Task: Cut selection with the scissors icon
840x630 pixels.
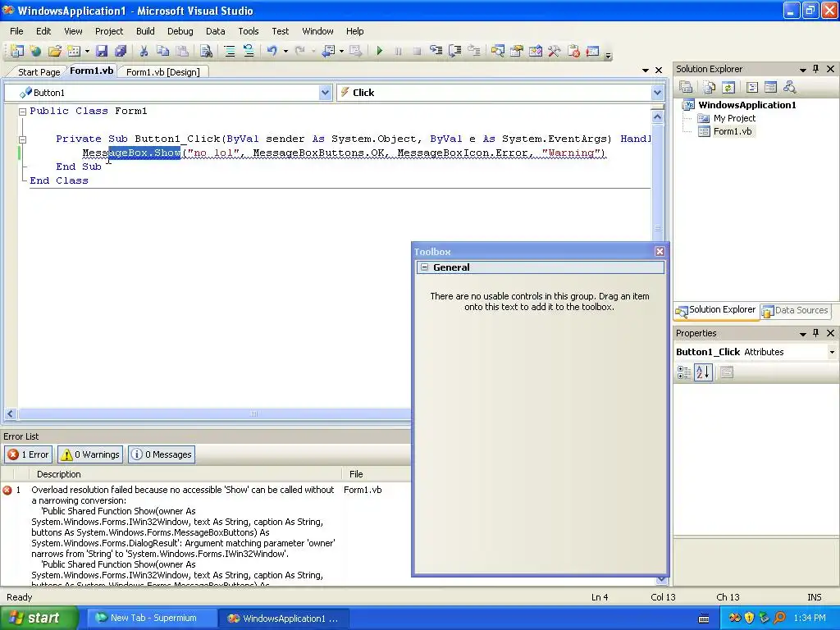Action: click(x=144, y=51)
